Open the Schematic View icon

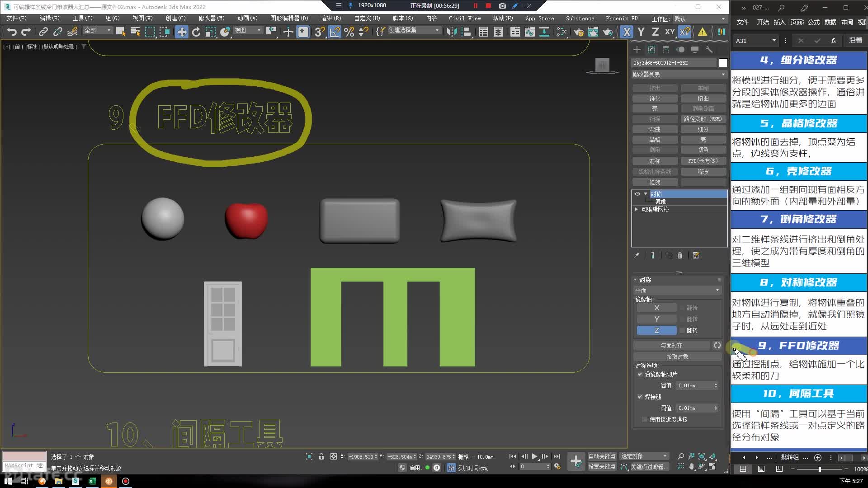[x=544, y=32]
